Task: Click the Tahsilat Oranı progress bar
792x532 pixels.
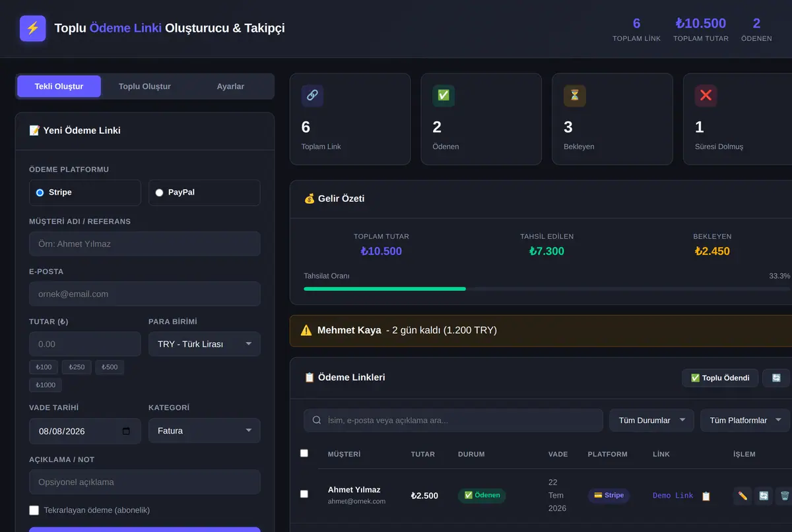Action: pos(546,288)
